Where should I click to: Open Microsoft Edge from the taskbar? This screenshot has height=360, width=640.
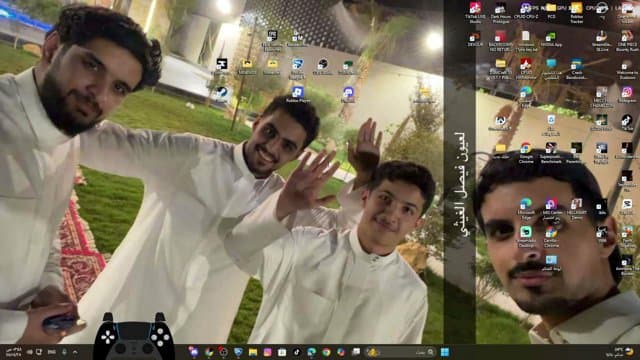[311, 352]
